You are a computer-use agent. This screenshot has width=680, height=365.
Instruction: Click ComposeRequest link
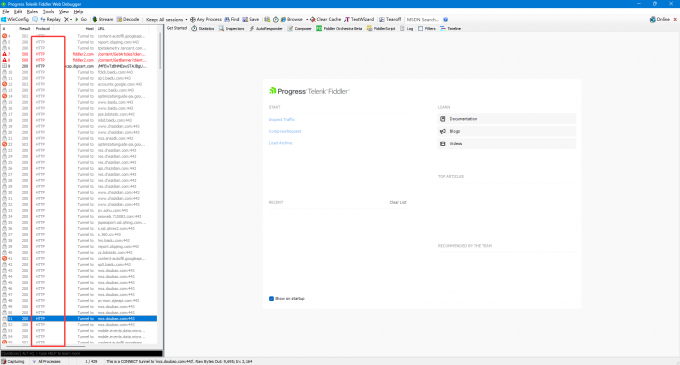click(285, 131)
